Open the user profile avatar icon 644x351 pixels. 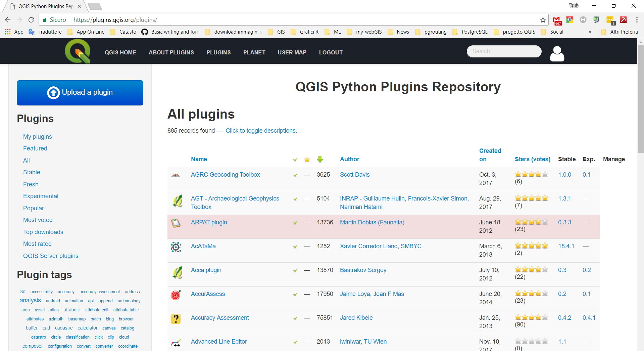[557, 53]
